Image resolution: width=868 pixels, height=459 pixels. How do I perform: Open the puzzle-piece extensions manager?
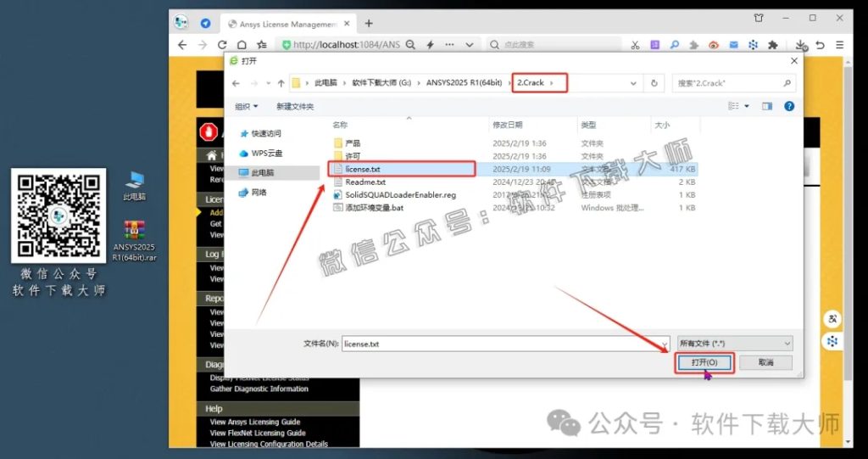773,45
